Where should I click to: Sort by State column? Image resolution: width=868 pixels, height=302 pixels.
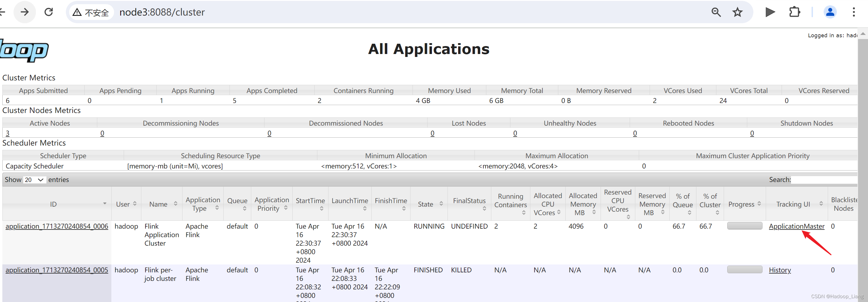(429, 204)
